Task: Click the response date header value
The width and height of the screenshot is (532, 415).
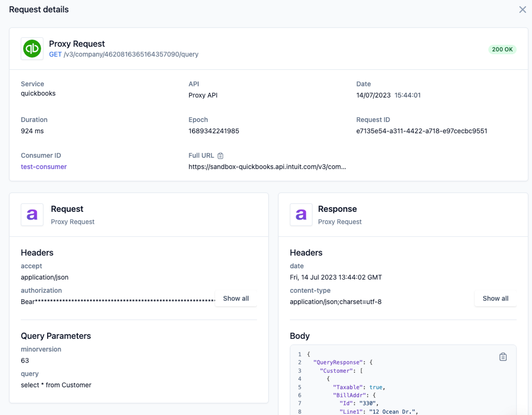Action: 336,277
